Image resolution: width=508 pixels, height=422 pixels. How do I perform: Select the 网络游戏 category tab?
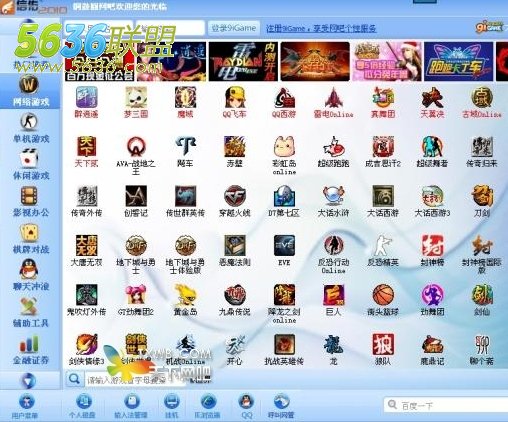[x=30, y=91]
